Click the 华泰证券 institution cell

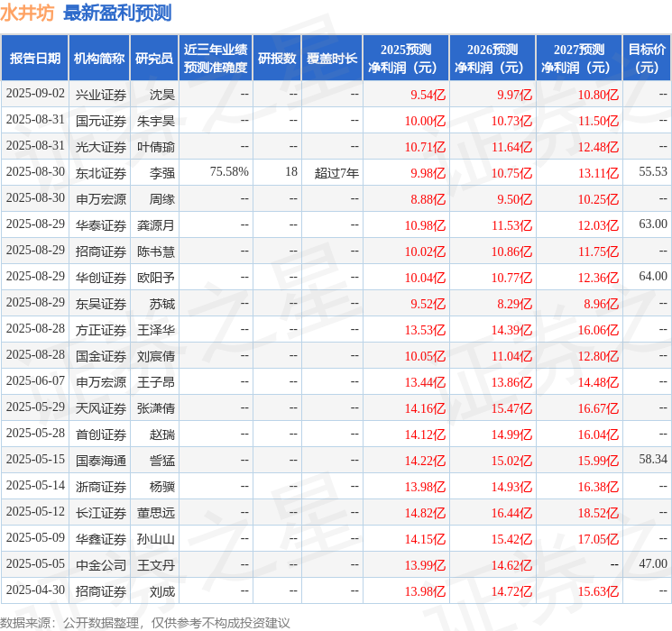(x=101, y=225)
